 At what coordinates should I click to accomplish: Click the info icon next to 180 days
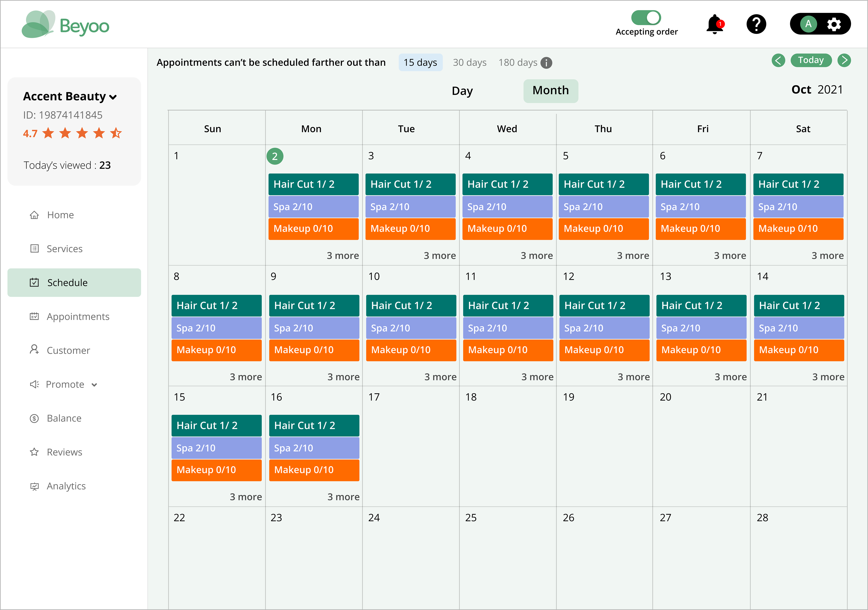[x=546, y=63]
